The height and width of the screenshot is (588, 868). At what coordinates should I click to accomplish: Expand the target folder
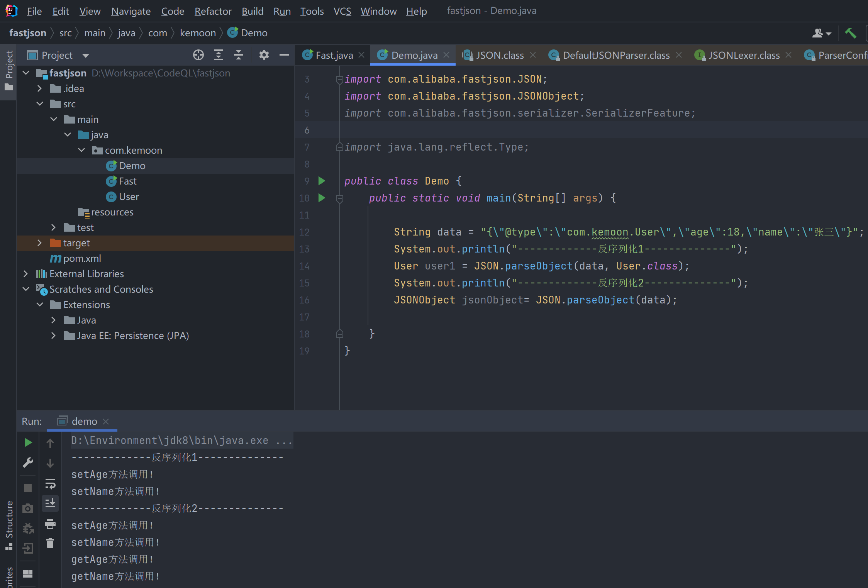pos(39,243)
